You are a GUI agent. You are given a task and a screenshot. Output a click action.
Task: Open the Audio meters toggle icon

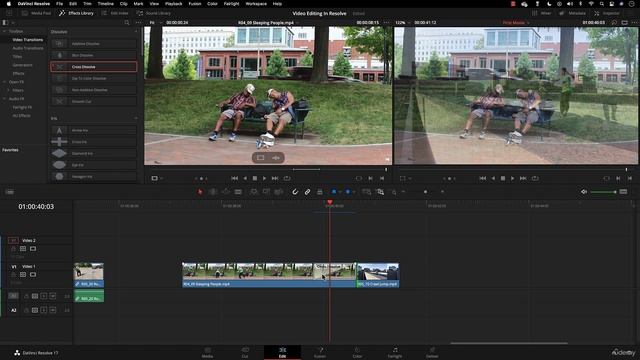pos(623,192)
